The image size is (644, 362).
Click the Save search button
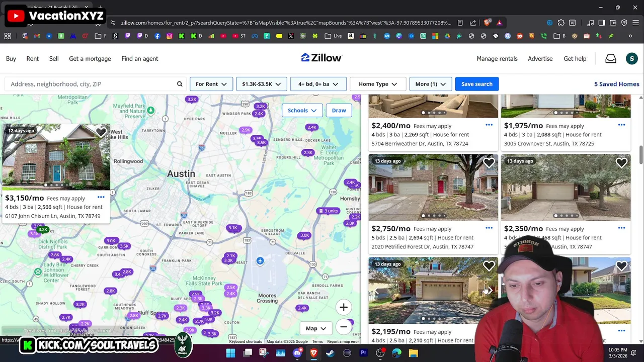477,84
